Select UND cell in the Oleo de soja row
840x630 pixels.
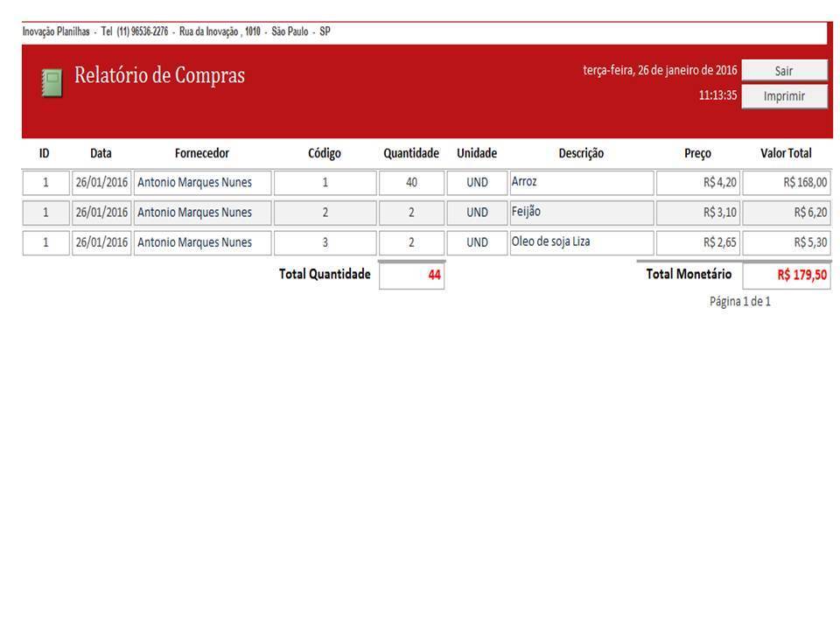(x=478, y=242)
